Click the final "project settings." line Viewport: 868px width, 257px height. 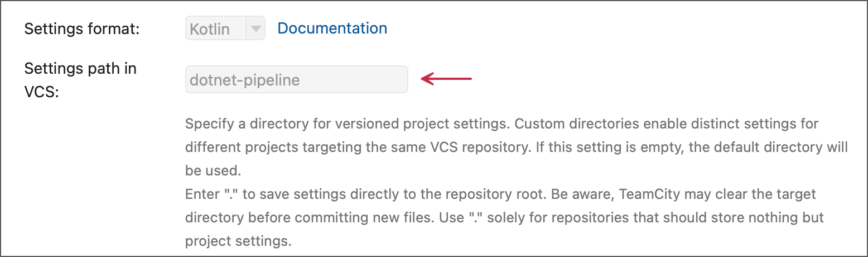coord(238,241)
